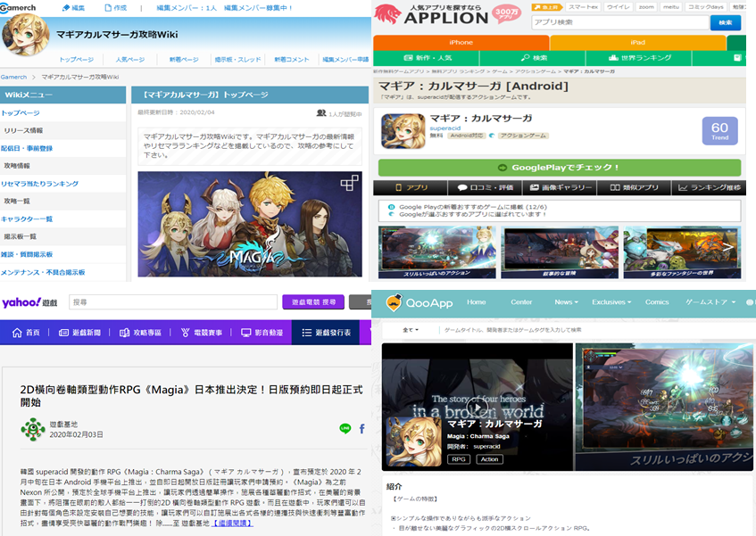Switch to 類似アプリ tab
Screen dimensions: 756x536
(634, 187)
